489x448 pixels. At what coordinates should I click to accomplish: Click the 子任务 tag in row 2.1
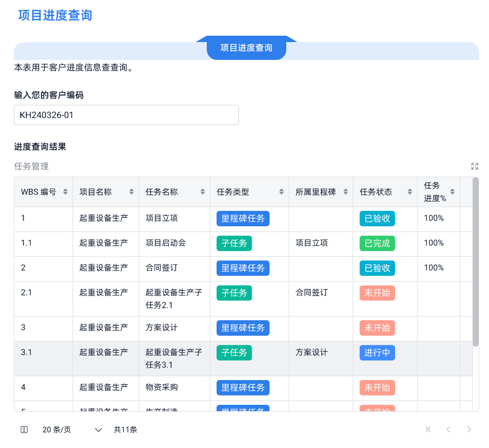pyautogui.click(x=234, y=293)
